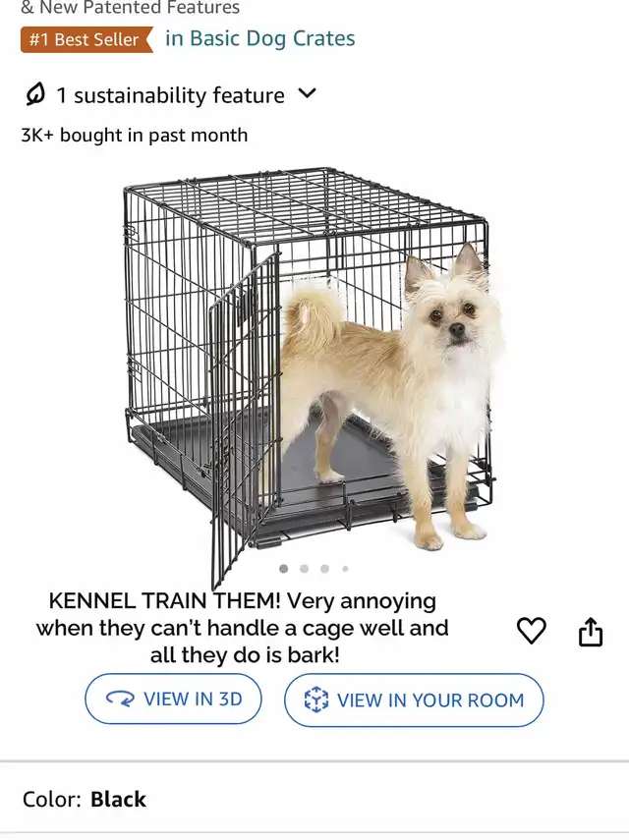The height and width of the screenshot is (840, 629).
Task: Start VIEW IN YOUR ROOM experience
Action: click(x=414, y=700)
